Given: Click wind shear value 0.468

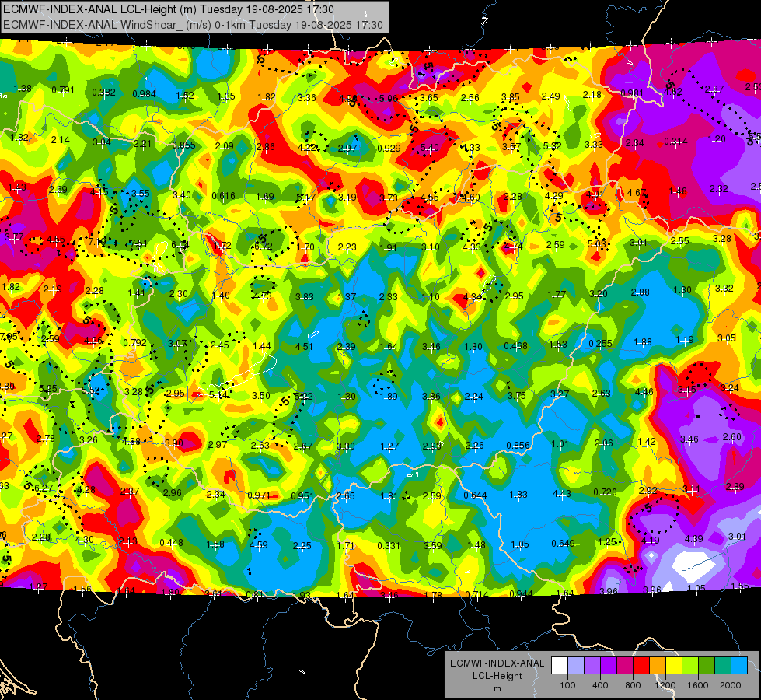Looking at the screenshot, I should [x=515, y=346].
